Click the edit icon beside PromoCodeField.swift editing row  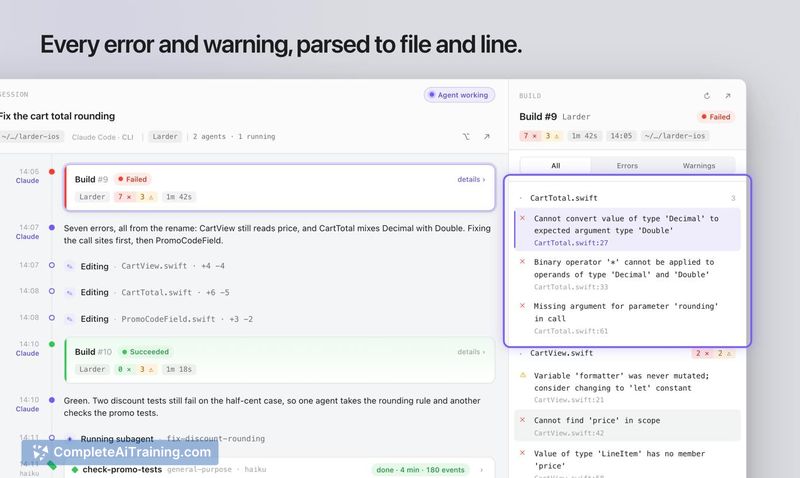coord(70,319)
